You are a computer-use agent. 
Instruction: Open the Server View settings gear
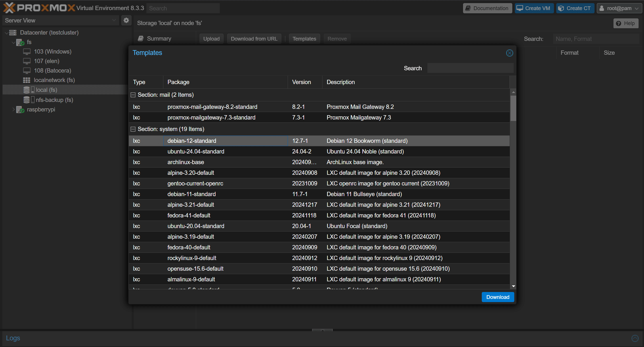click(x=126, y=20)
